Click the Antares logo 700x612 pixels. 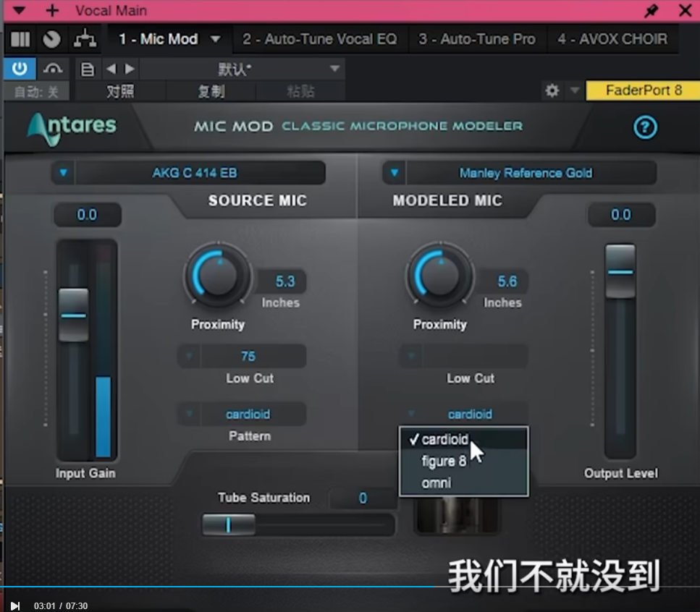pyautogui.click(x=72, y=128)
